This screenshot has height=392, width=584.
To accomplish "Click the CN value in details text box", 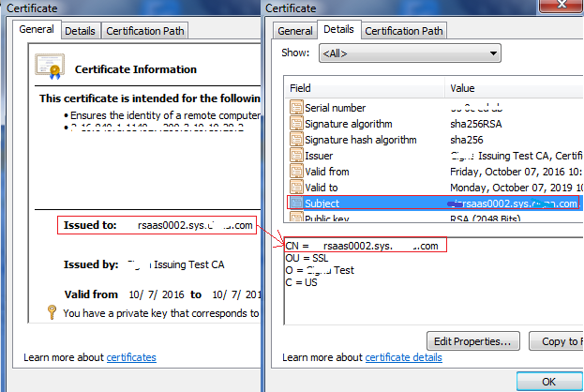I will pos(366,246).
